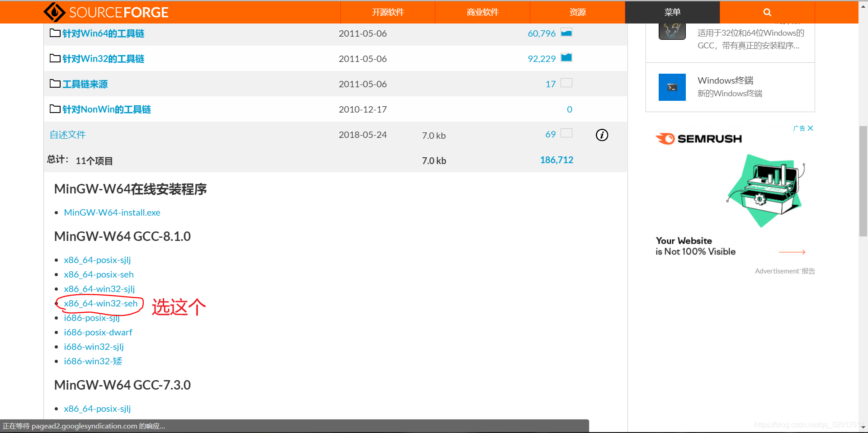Click the Semrush ad illustration

(x=765, y=190)
